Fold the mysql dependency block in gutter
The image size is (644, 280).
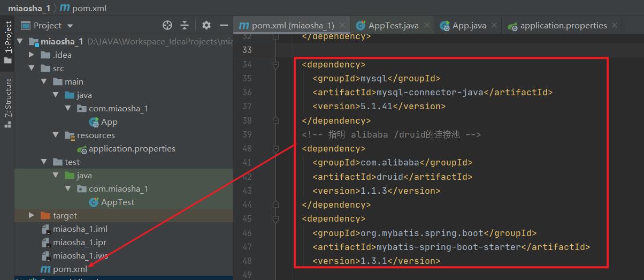pos(276,65)
